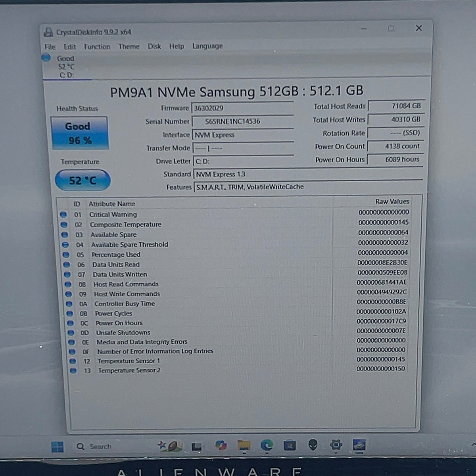Click the status dot for Data Units Written
476x476 pixels.
pyautogui.click(x=67, y=274)
